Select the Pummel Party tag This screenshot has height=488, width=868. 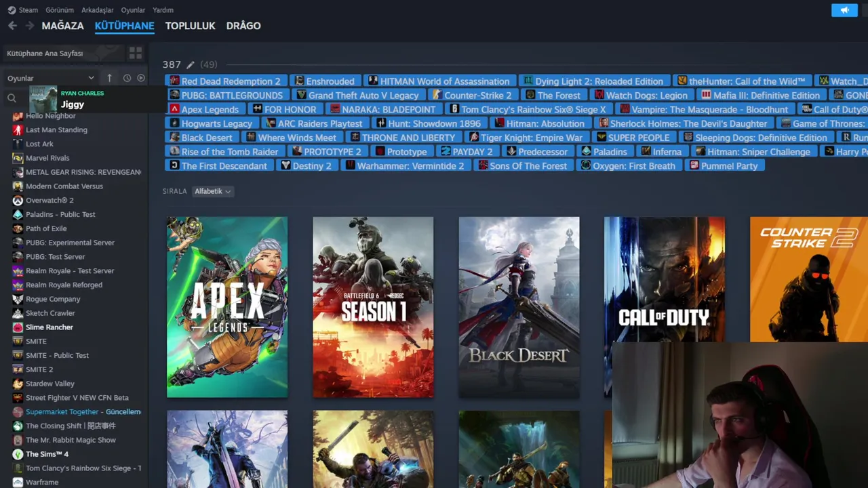pyautogui.click(x=724, y=166)
